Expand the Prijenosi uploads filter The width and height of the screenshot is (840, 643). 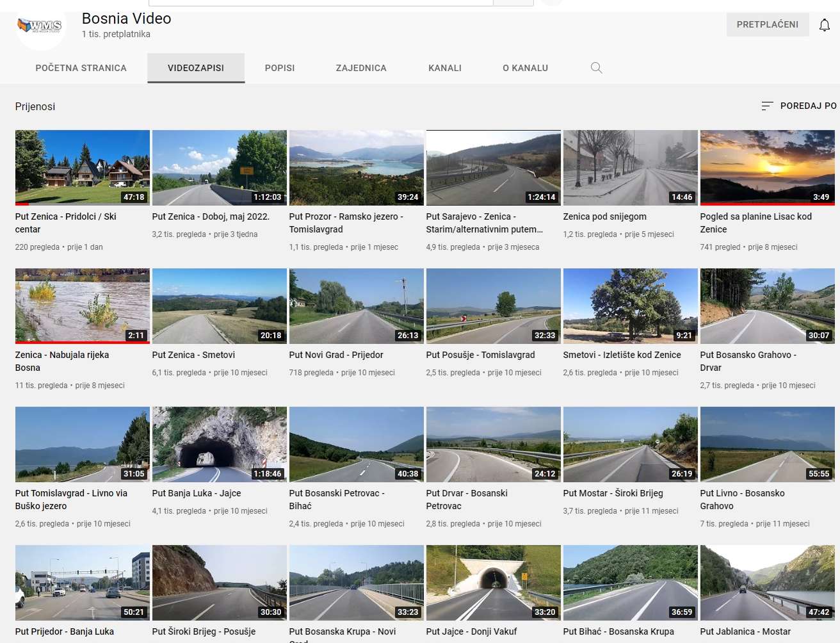pyautogui.click(x=35, y=106)
